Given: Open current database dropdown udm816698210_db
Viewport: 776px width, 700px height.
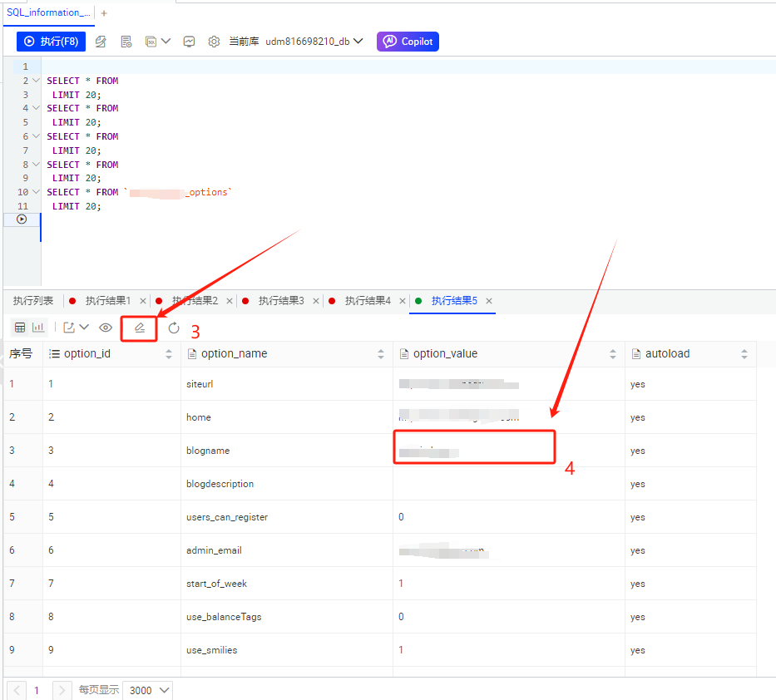Looking at the screenshot, I should [x=314, y=42].
